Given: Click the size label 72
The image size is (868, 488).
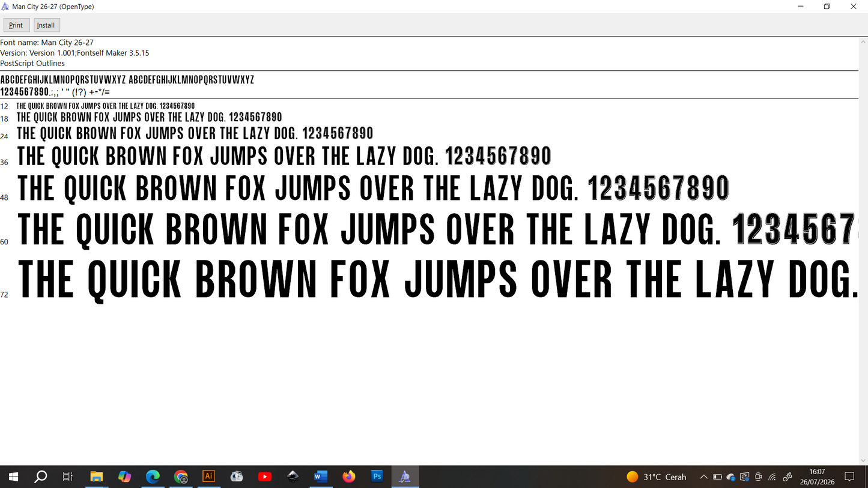Looking at the screenshot, I should [4, 295].
